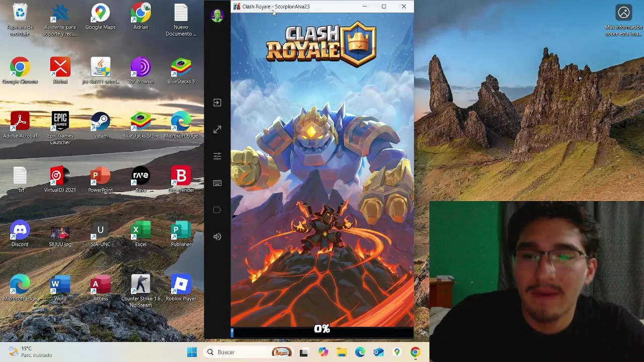The height and width of the screenshot is (362, 644).
Task: Open Roblox Player desktop shortcut
Action: pyautogui.click(x=181, y=288)
